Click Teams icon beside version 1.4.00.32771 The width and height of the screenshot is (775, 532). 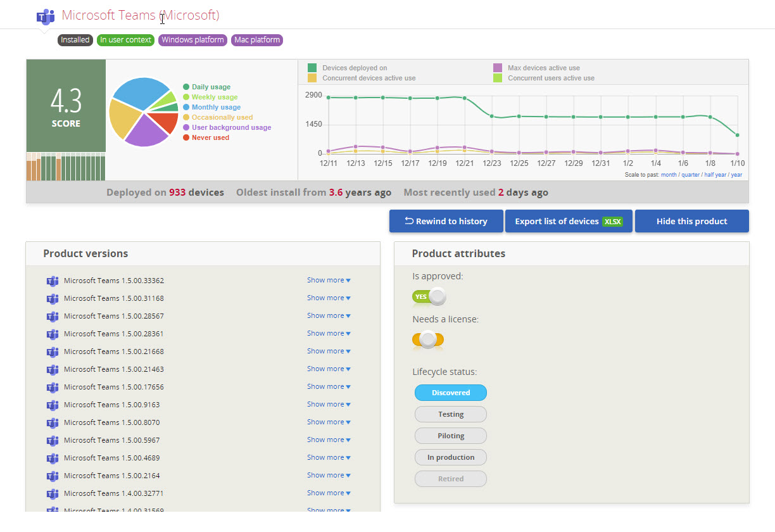53,494
